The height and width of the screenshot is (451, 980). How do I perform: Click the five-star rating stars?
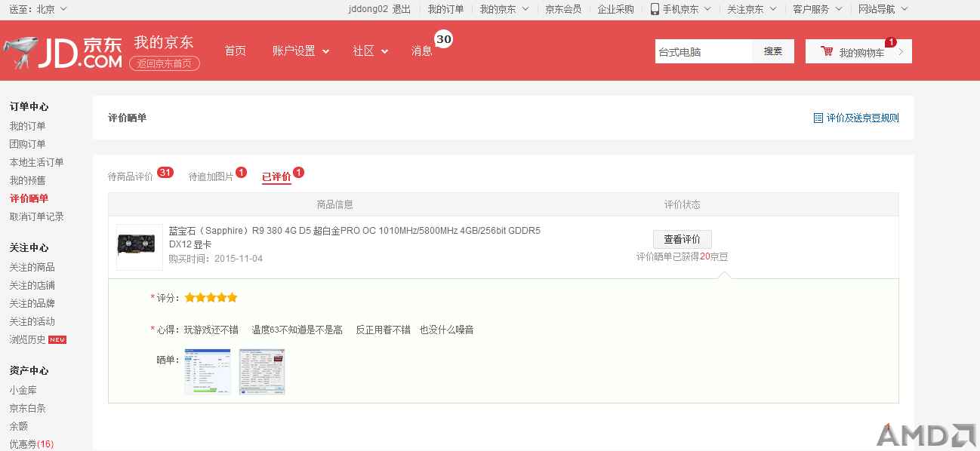point(211,298)
